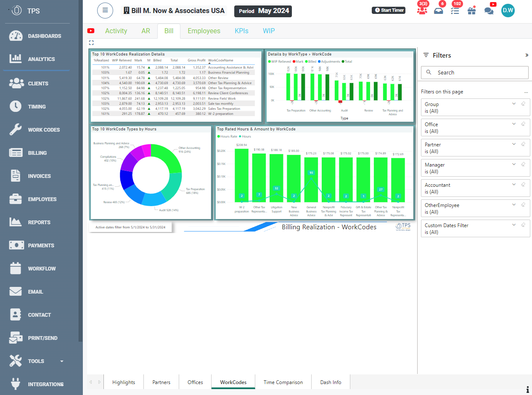
Task: Click the gift icon in header
Action: [471, 11]
